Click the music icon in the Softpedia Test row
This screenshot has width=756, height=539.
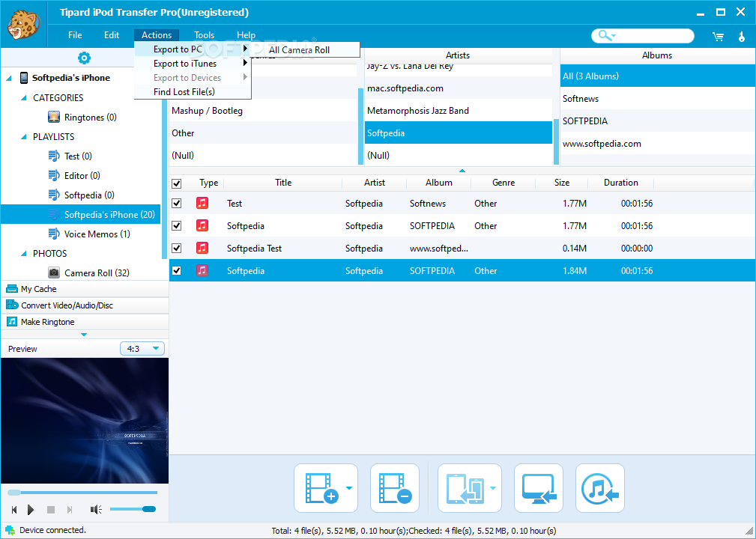tap(202, 248)
